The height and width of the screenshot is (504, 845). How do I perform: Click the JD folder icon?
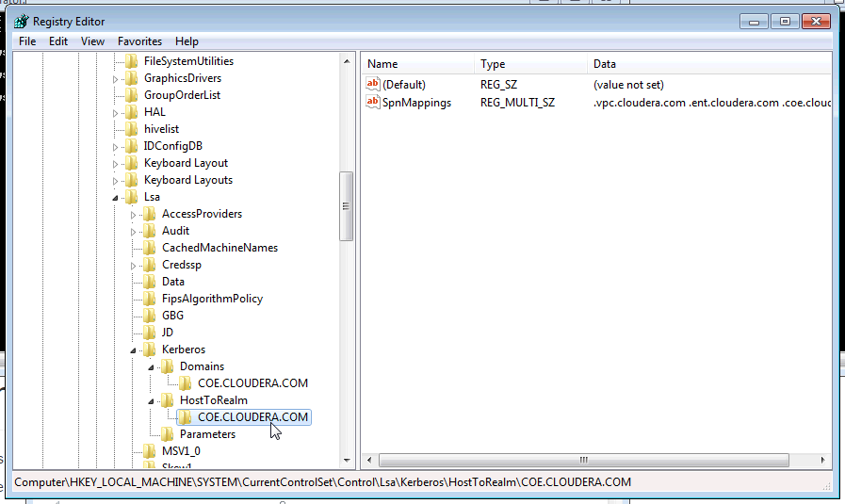pyautogui.click(x=149, y=333)
